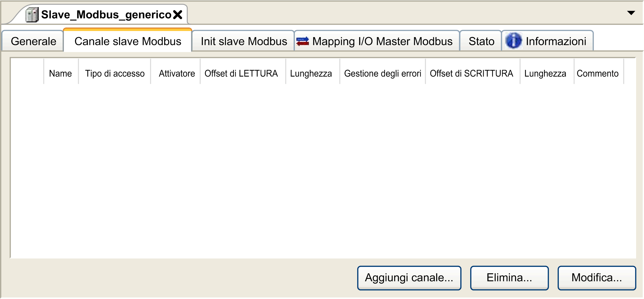Viewport: 644px width, 299px height.
Task: Click the Tipo di accesso column header
Action: 115,73
